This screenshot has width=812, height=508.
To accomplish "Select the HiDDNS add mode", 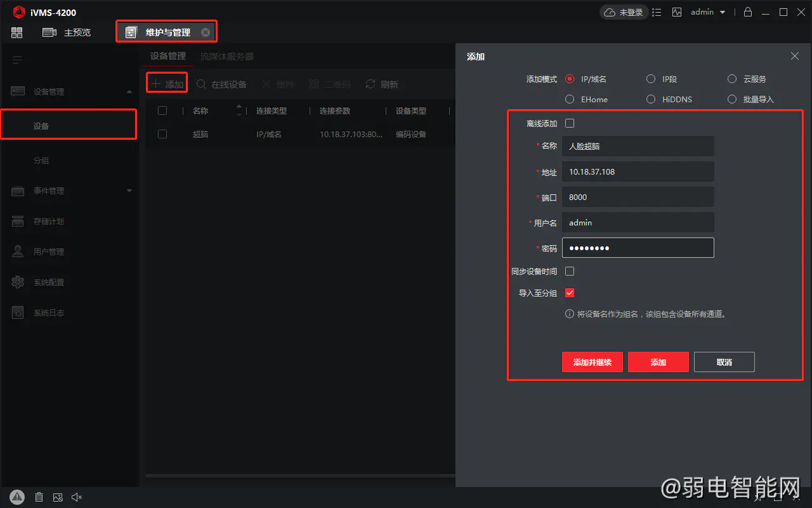I will pyautogui.click(x=651, y=99).
